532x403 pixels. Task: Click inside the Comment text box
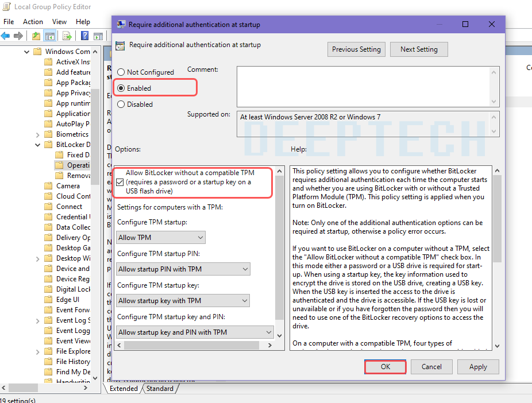(364, 87)
